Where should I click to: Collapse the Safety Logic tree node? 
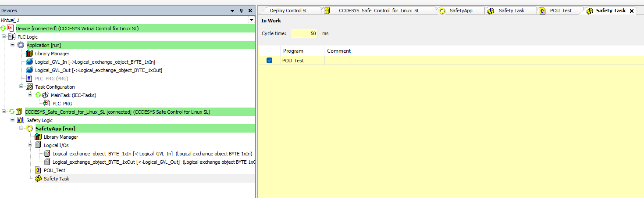13,120
